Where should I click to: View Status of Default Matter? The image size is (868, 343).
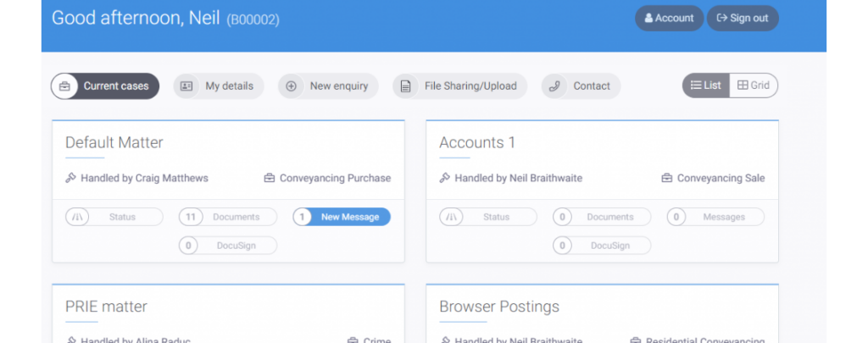[114, 217]
